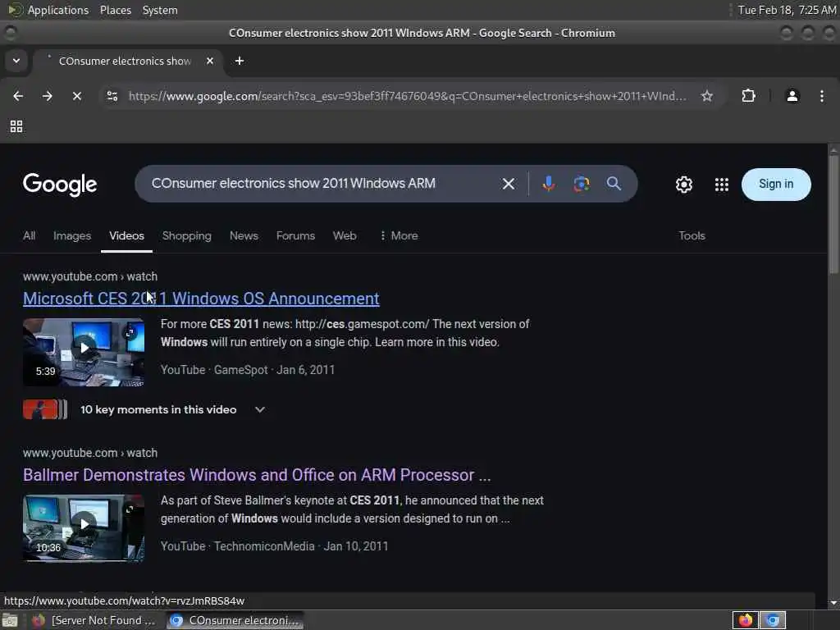840x630 pixels.
Task: Open a new browser tab
Action: click(240, 61)
